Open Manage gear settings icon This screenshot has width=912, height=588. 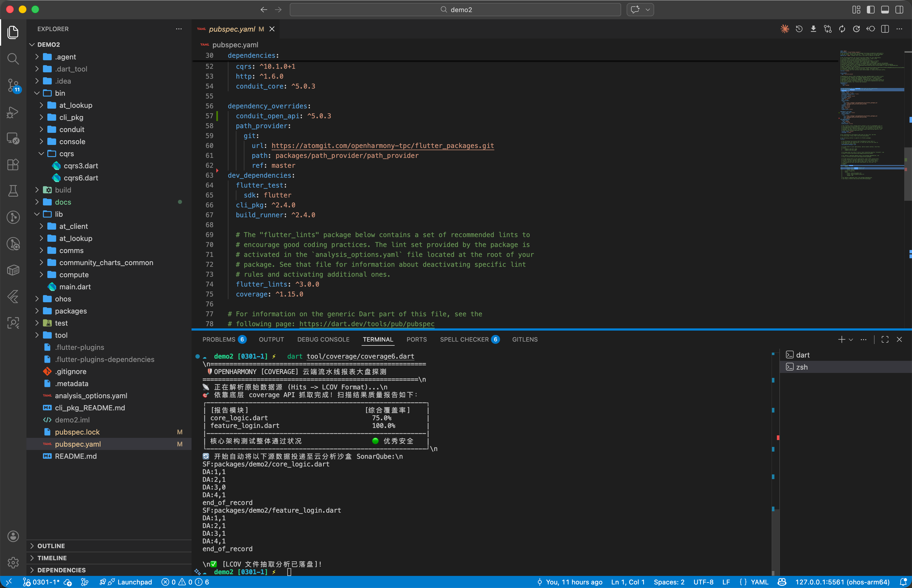[13, 562]
